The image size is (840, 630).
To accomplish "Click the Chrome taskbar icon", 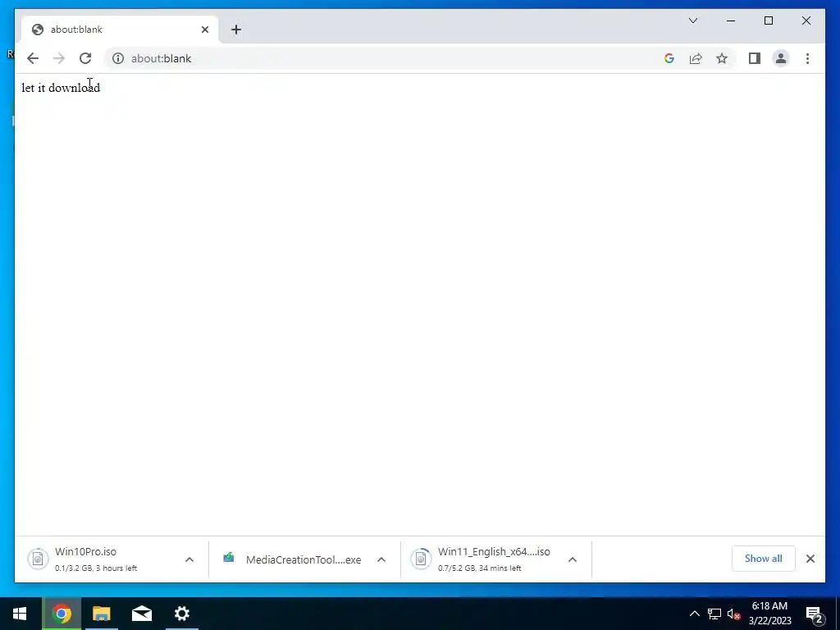I will tap(61, 614).
